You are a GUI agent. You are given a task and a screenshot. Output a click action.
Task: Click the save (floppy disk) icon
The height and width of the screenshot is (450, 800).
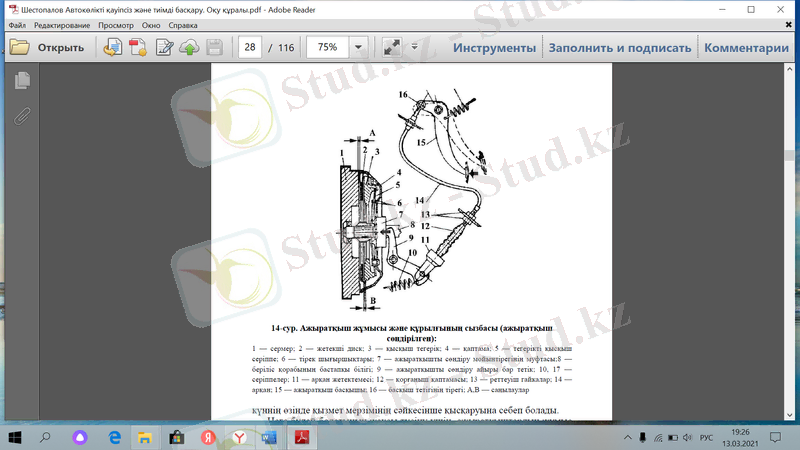click(214, 47)
